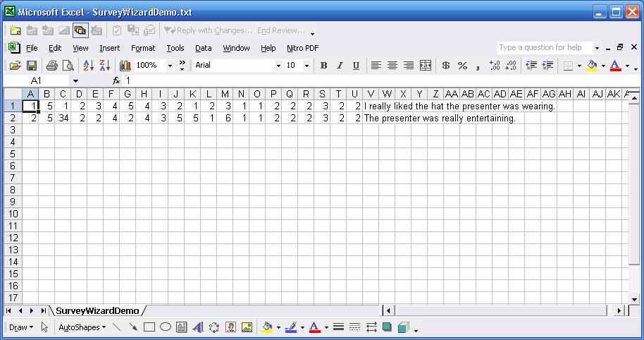The image size is (644, 340).
Task: Open the Fill Color dropdown in formatting toolbar
Action: pyautogui.click(x=603, y=66)
